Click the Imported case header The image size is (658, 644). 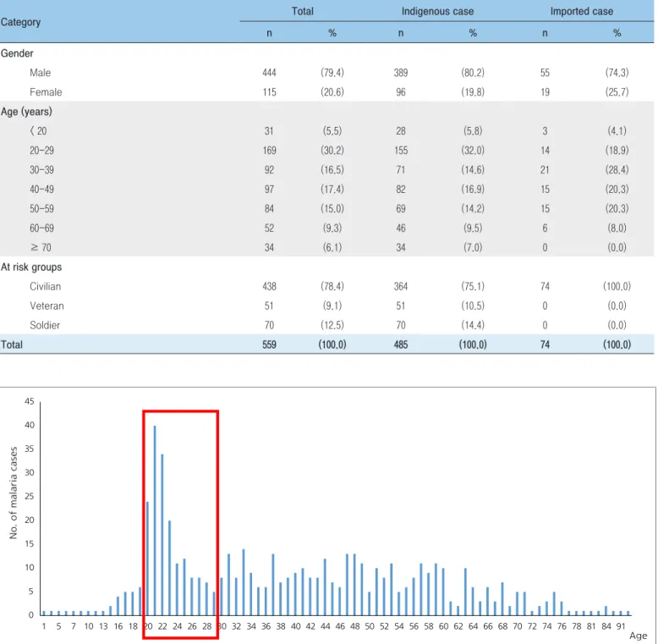(581, 11)
